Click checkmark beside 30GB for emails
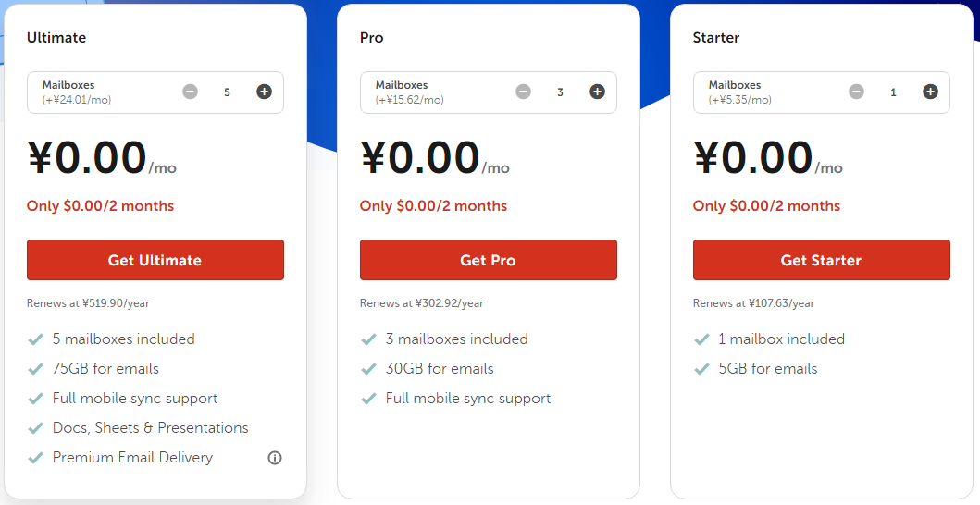 click(368, 369)
